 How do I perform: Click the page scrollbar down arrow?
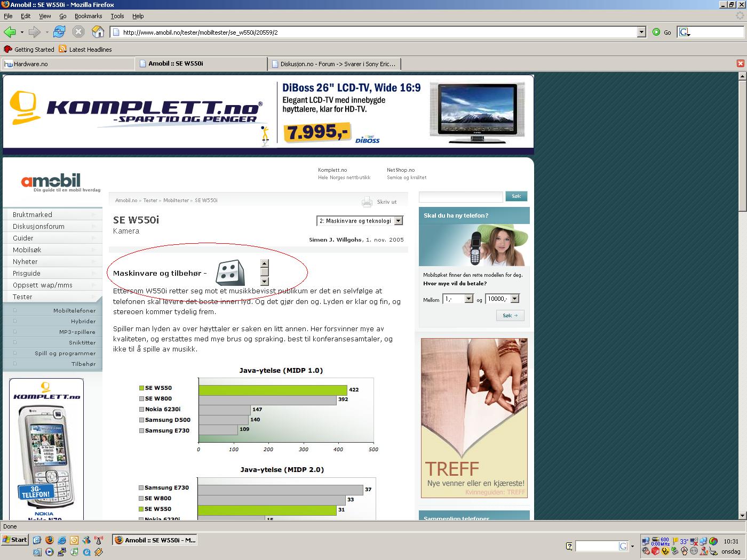pyautogui.click(x=742, y=515)
